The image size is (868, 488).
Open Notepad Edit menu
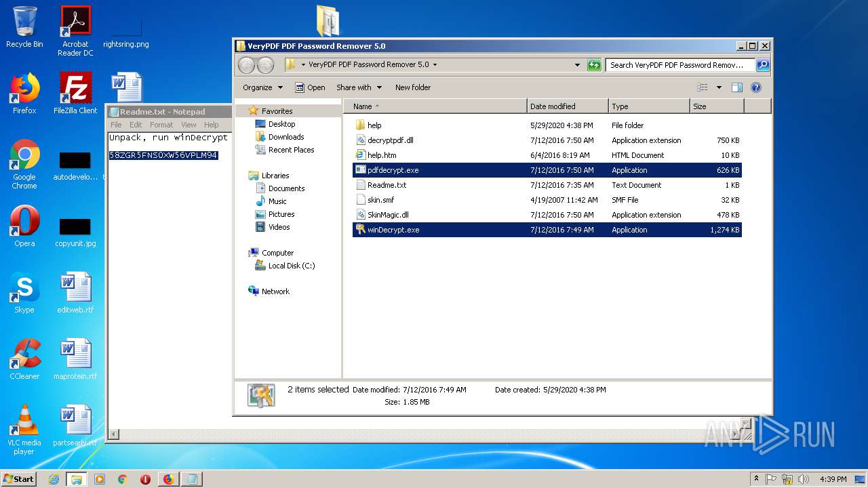[x=136, y=125]
